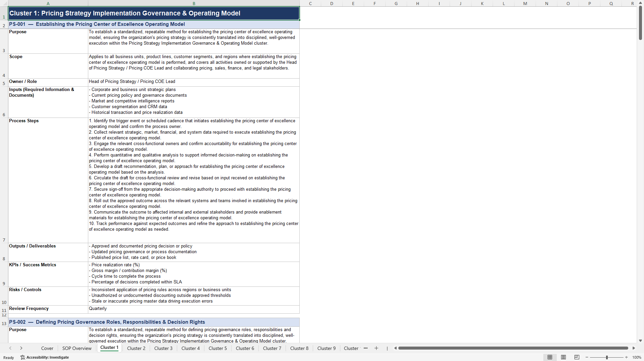Click the KPIs / Success Metrics cell
The image size is (644, 361).
click(48, 274)
